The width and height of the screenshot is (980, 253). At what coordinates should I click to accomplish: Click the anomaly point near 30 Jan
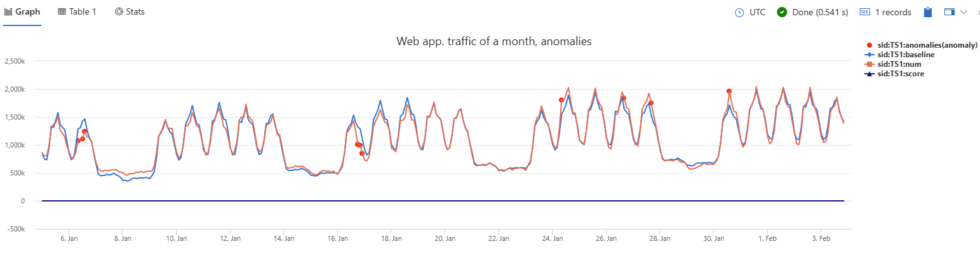[x=728, y=92]
